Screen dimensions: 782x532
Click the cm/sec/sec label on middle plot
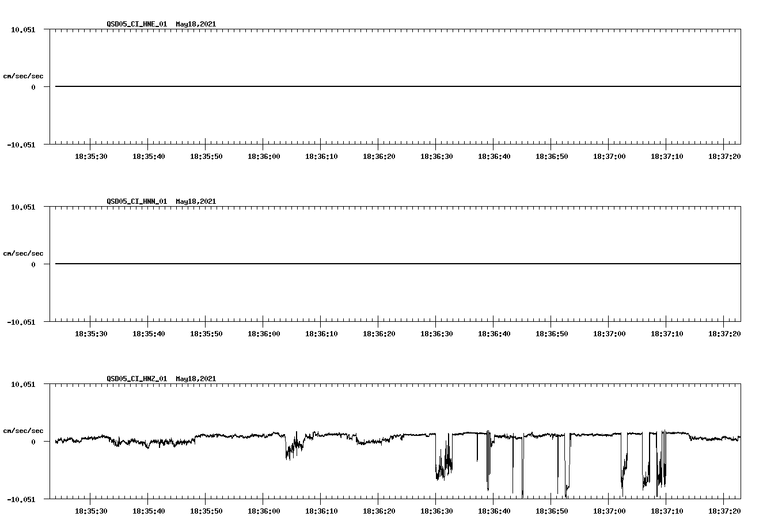click(24, 253)
